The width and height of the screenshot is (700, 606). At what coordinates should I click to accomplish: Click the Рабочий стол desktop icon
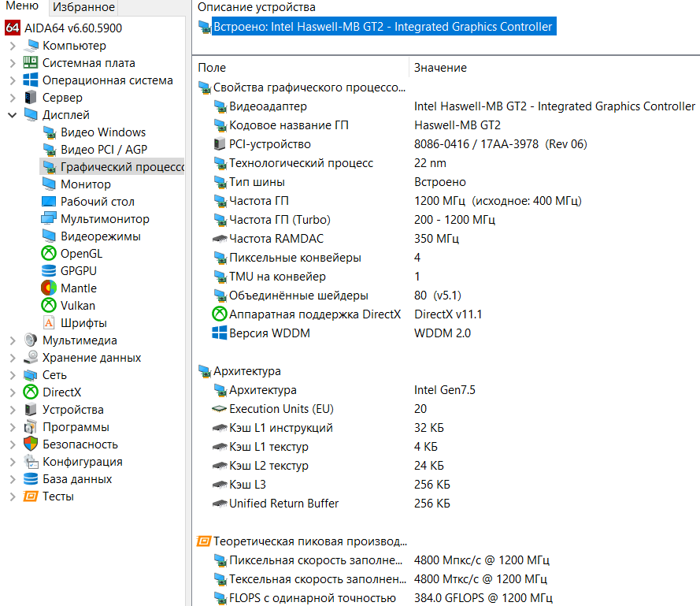click(49, 202)
